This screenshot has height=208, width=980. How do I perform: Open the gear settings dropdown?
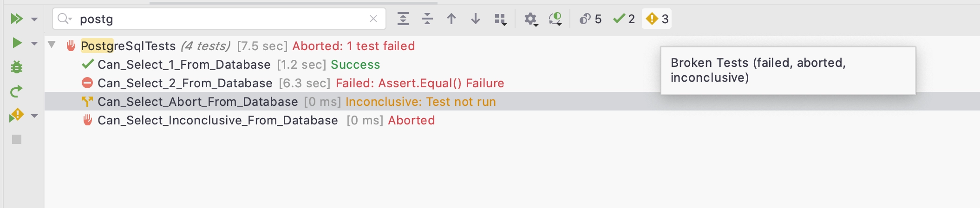[531, 19]
